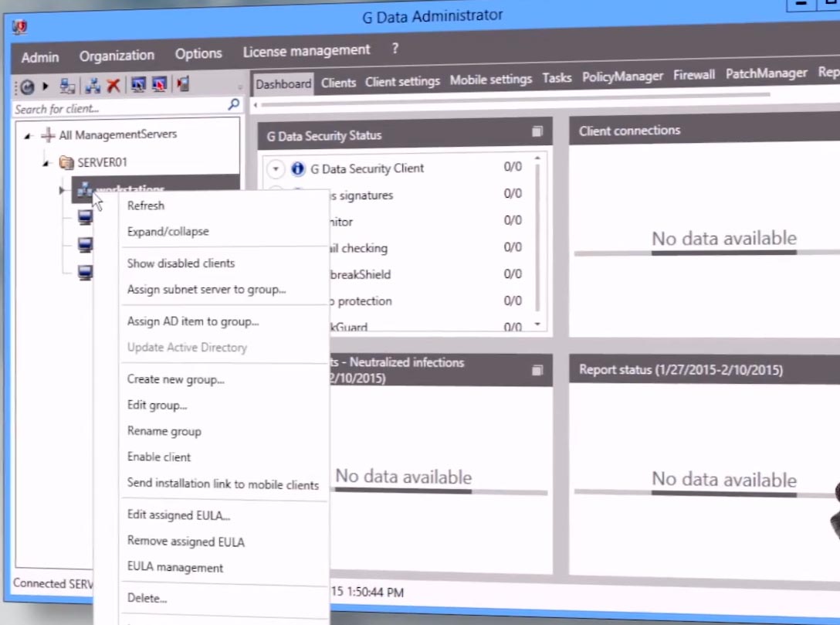Click the tab strip scroll left arrow
The image size is (840, 625).
pos(256,105)
